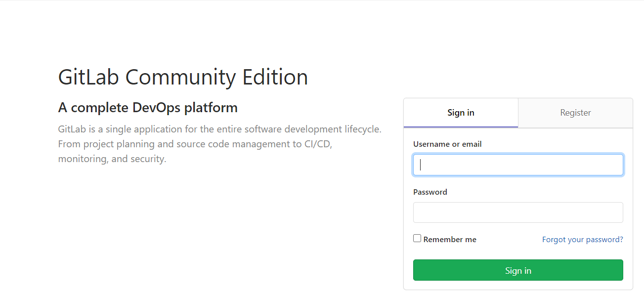Click the 'Password' field label
Viewport: 644px width, 294px height.
pyautogui.click(x=430, y=192)
